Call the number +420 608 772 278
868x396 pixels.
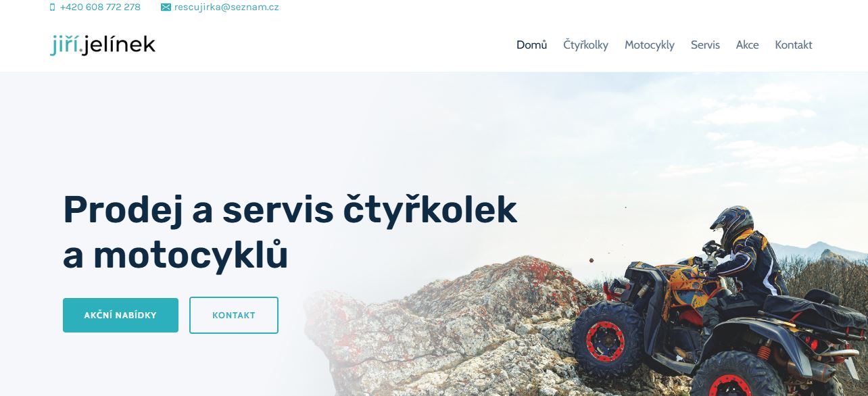[x=100, y=7]
